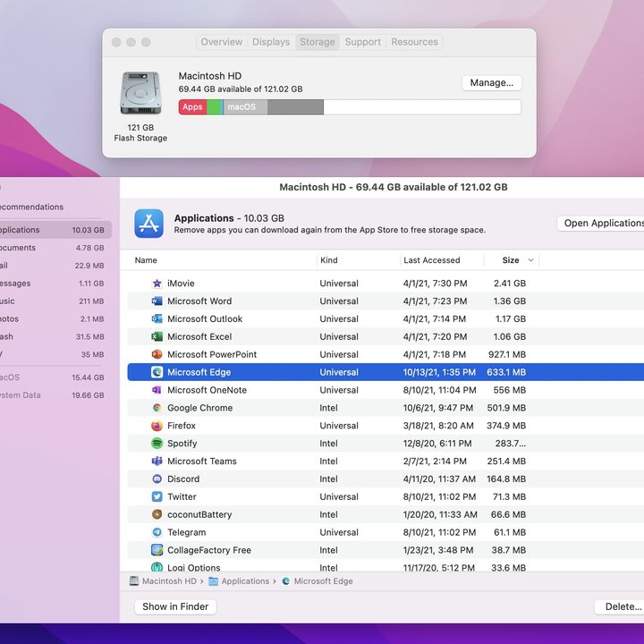Select the Spotify row name
The image size is (644, 644).
(182, 444)
